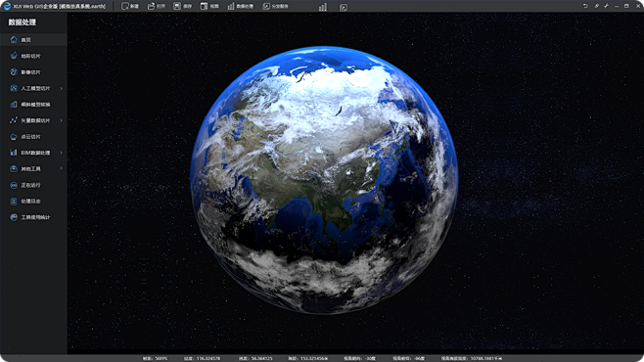This screenshot has width=644, height=362.
Task: Click the 海拔 153.321456米 status value
Action: click(x=307, y=358)
